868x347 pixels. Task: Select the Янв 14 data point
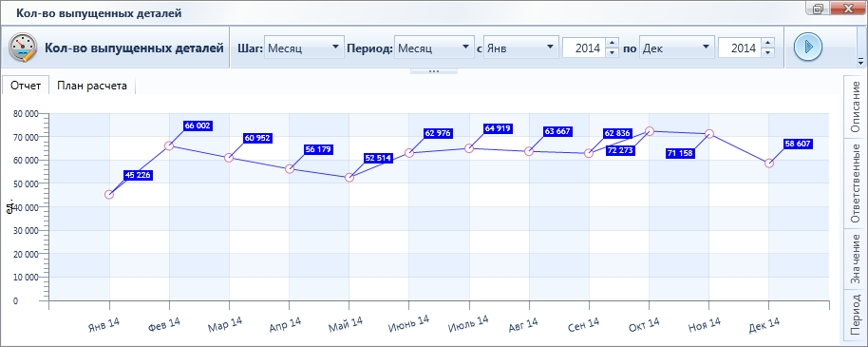[x=109, y=195]
